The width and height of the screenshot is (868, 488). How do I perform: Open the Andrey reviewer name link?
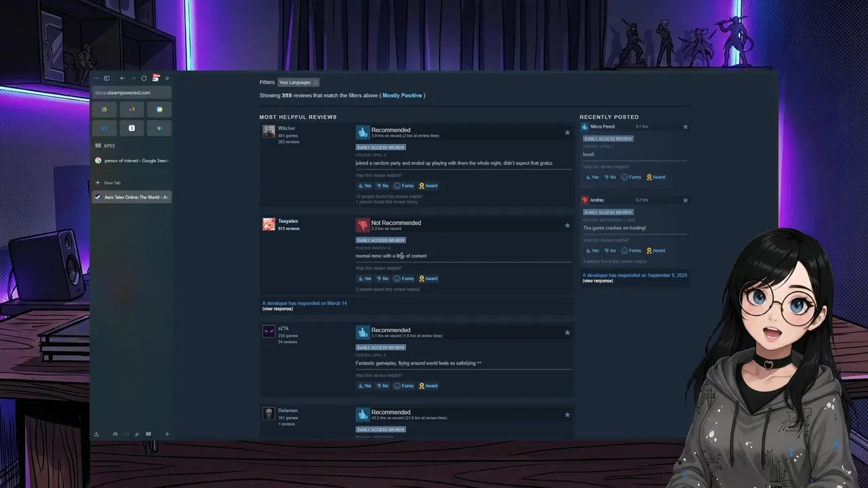point(597,200)
